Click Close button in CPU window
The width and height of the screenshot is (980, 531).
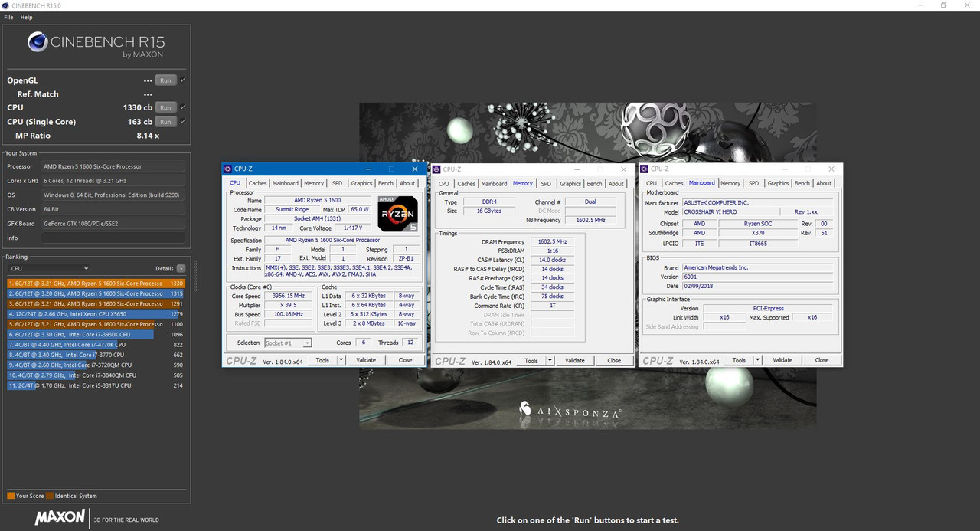[405, 360]
